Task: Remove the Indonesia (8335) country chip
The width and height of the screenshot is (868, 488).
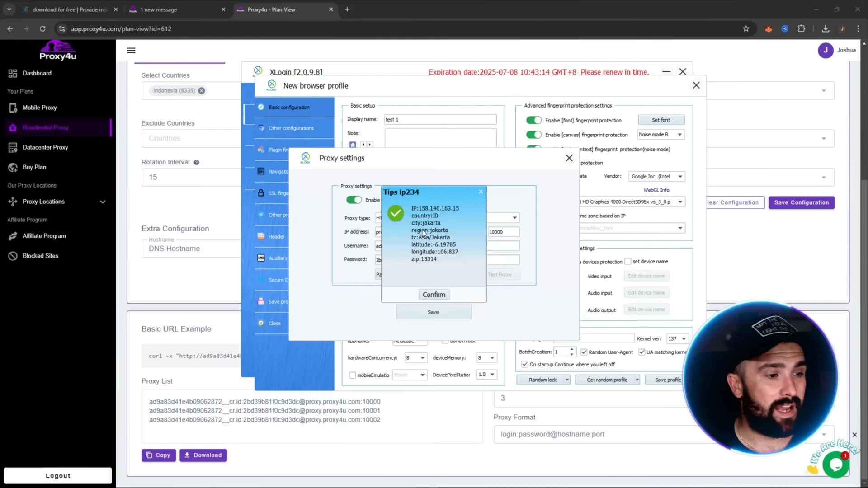Action: pos(202,90)
